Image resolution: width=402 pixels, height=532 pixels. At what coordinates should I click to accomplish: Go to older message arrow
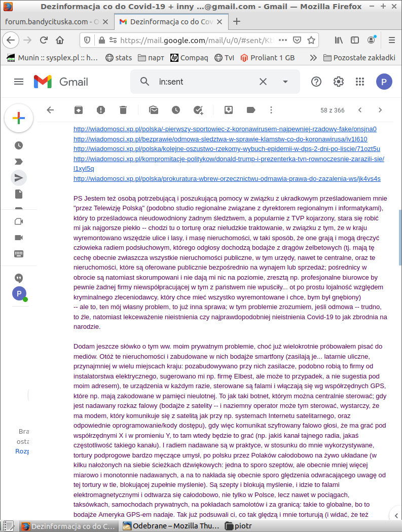pos(380,110)
